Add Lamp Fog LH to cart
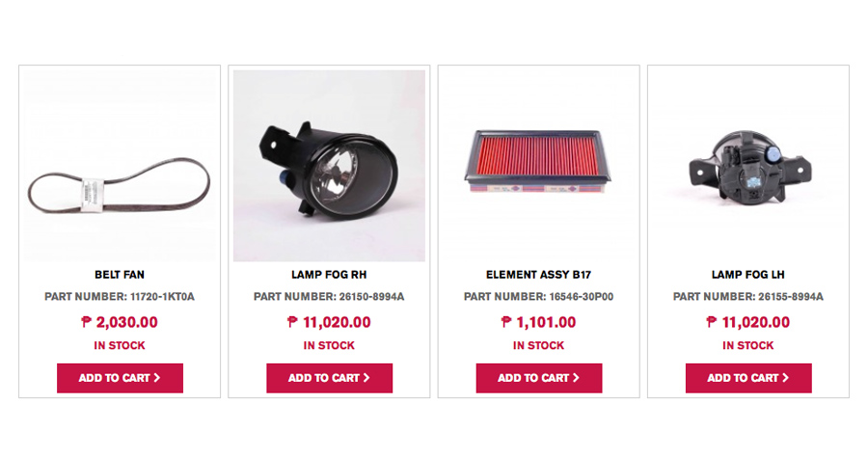This screenshot has width=868, height=457. tap(748, 378)
